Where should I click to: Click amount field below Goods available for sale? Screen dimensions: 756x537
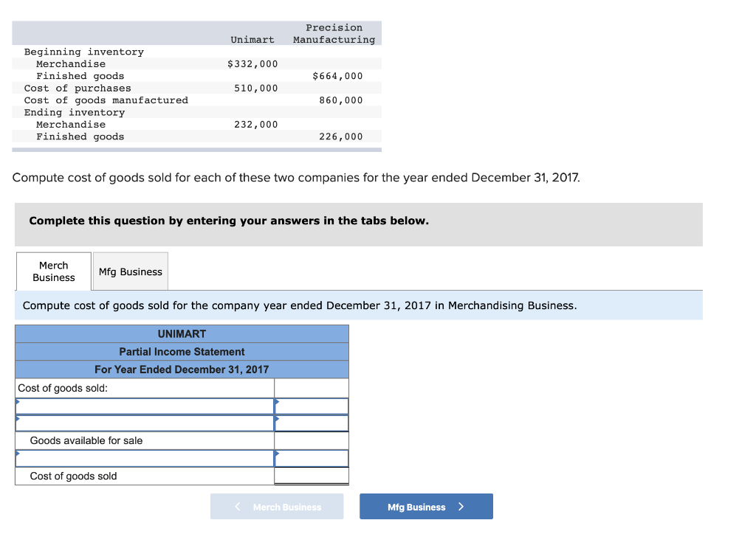[x=312, y=459]
